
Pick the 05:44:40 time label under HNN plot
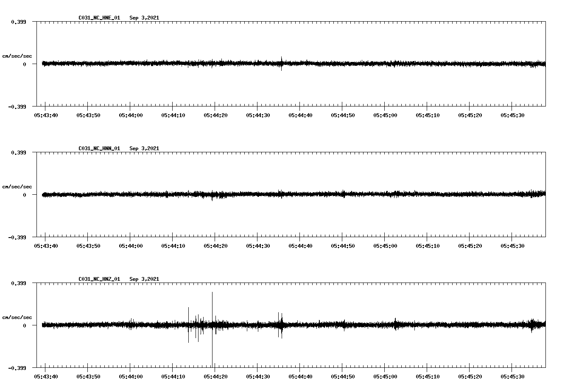300,246
